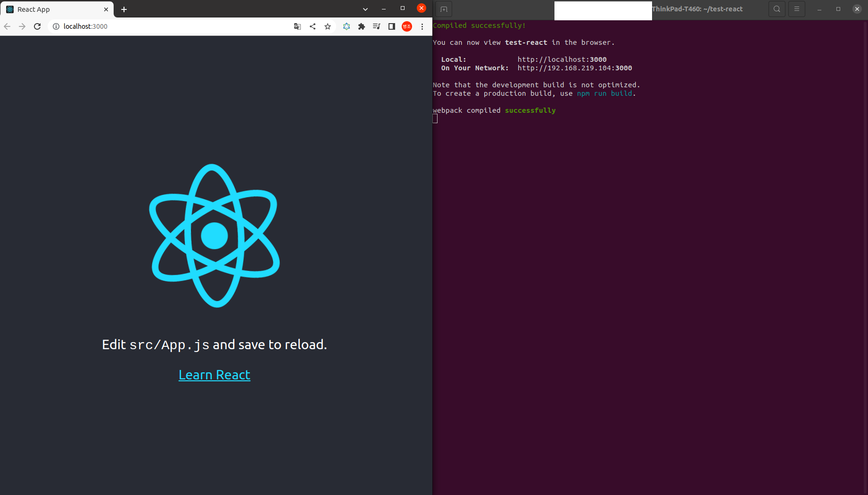
Task: Click the bold 'test-react' project name
Action: coord(526,42)
